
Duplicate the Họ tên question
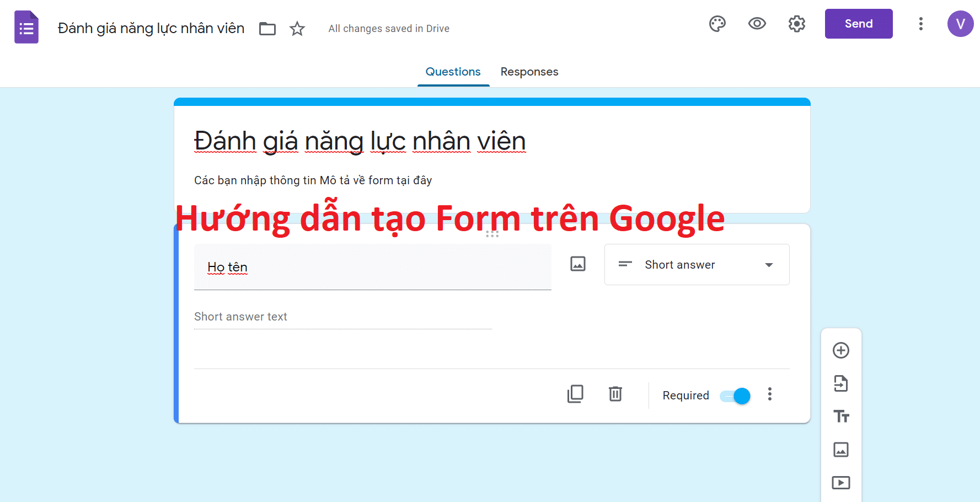coord(575,394)
